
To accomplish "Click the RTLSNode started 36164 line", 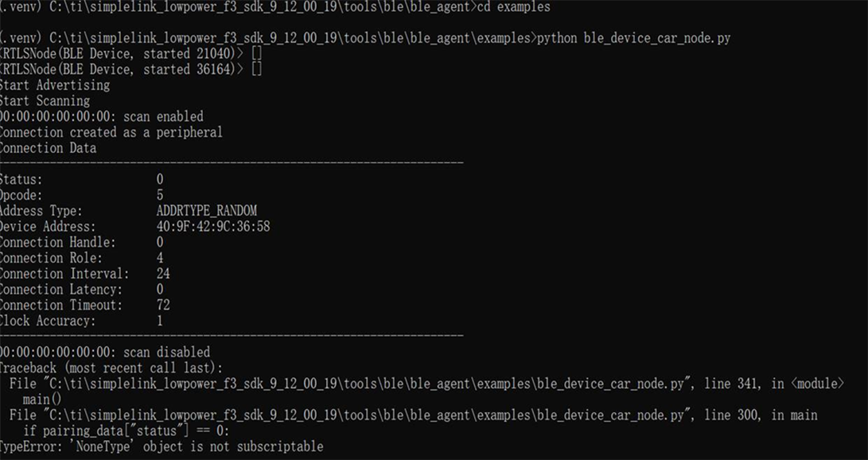I will pyautogui.click(x=131, y=69).
